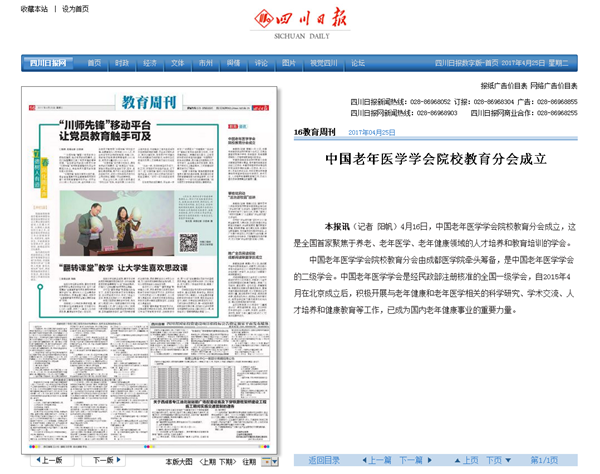Open 本版大图 full-size page view
Viewport: 600px width, 474px height.
pyautogui.click(x=179, y=462)
